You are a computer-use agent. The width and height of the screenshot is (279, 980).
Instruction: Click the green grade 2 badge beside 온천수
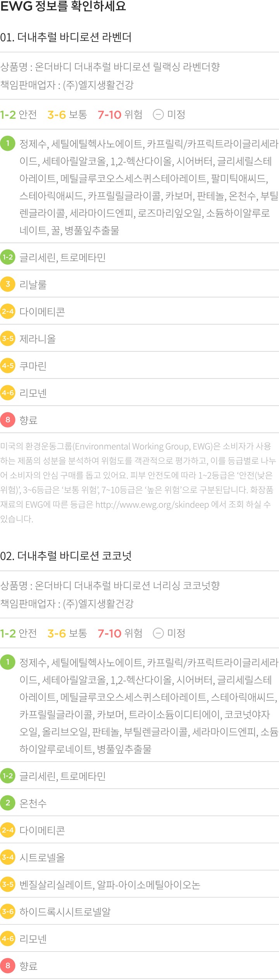tap(7, 803)
